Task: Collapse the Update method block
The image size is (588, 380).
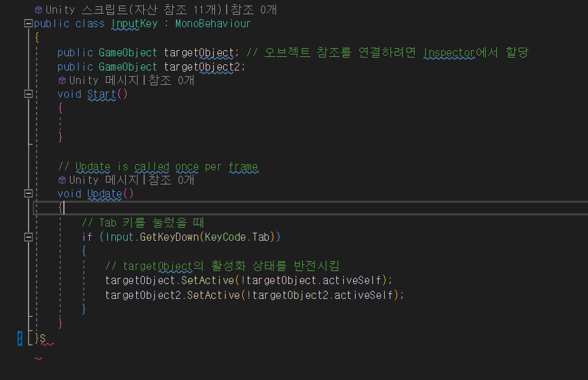Action: tap(27, 193)
